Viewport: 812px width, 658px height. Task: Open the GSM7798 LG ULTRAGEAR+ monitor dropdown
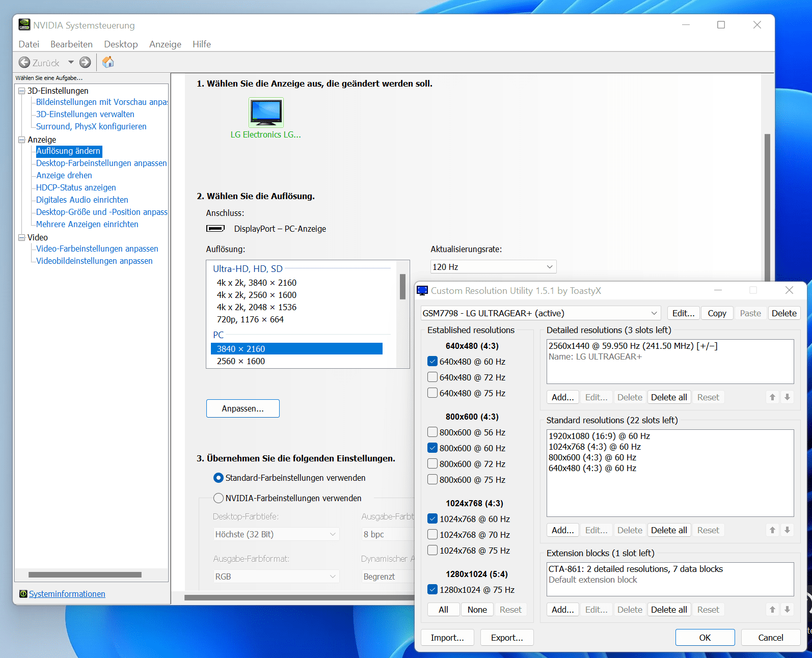point(540,313)
